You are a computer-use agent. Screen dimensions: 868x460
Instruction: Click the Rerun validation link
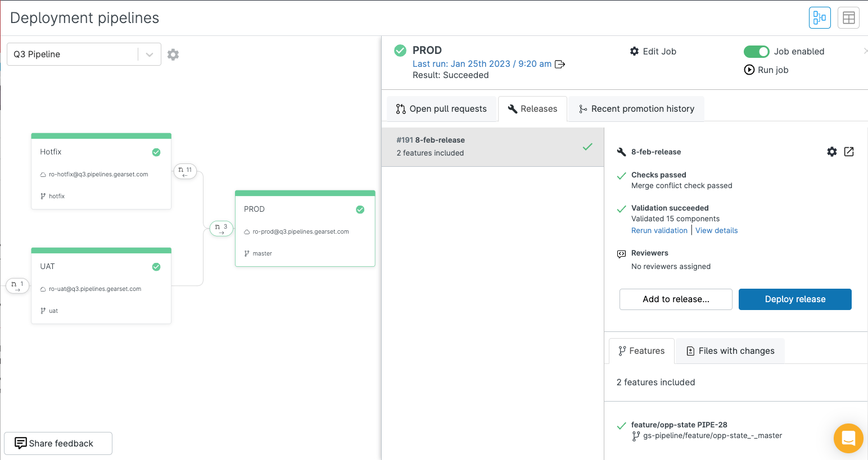click(659, 231)
